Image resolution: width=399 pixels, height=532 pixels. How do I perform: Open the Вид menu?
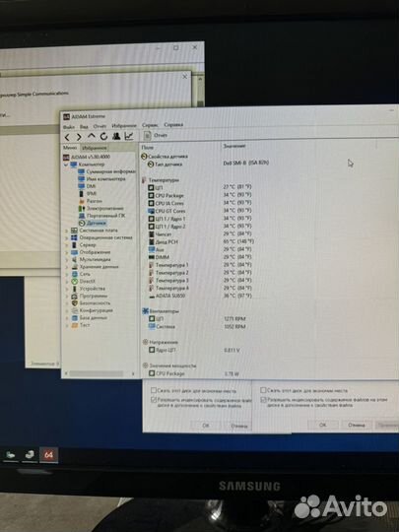(84, 126)
